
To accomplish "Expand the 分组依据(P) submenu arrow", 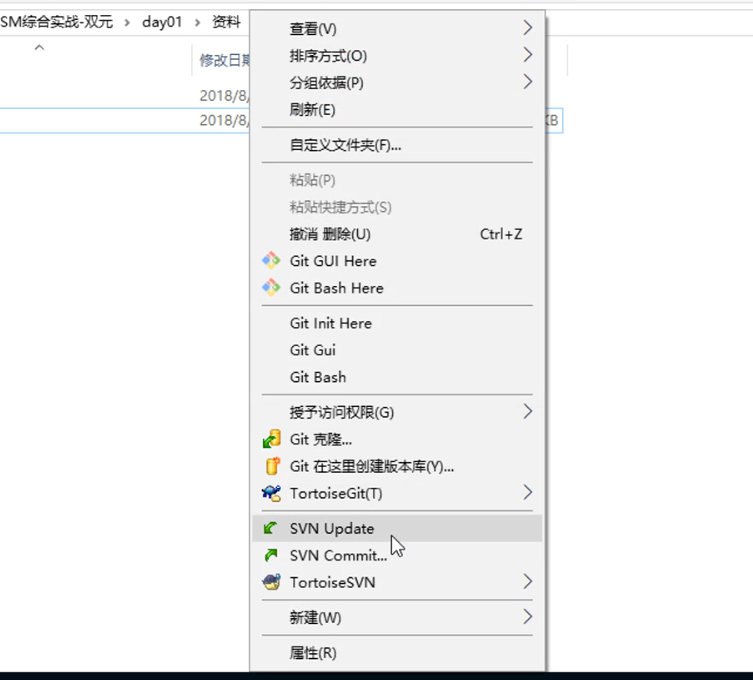I will coord(527,82).
